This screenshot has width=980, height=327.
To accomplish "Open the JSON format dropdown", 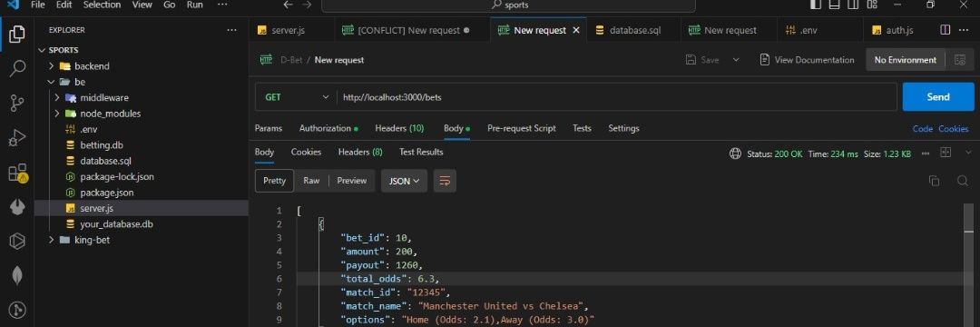I will pos(405,181).
